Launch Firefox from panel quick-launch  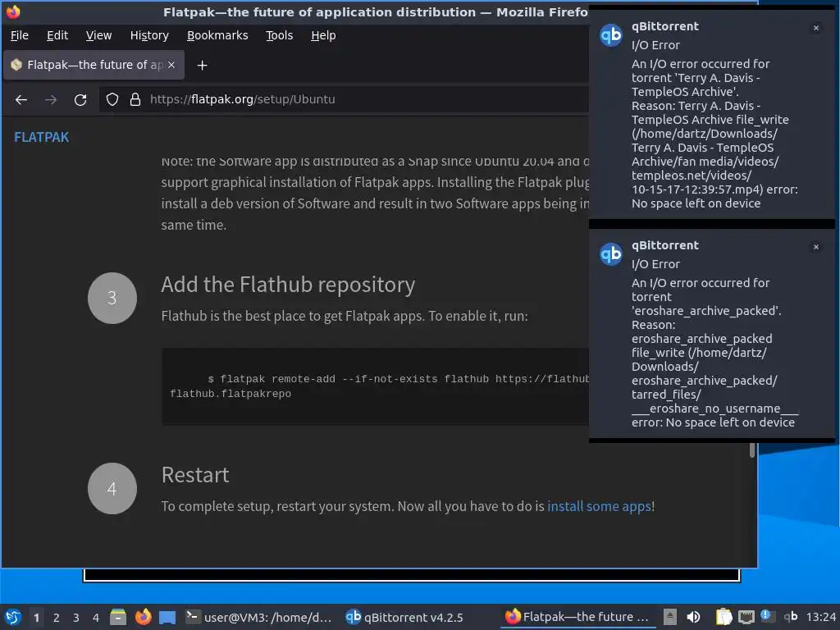tap(143, 617)
